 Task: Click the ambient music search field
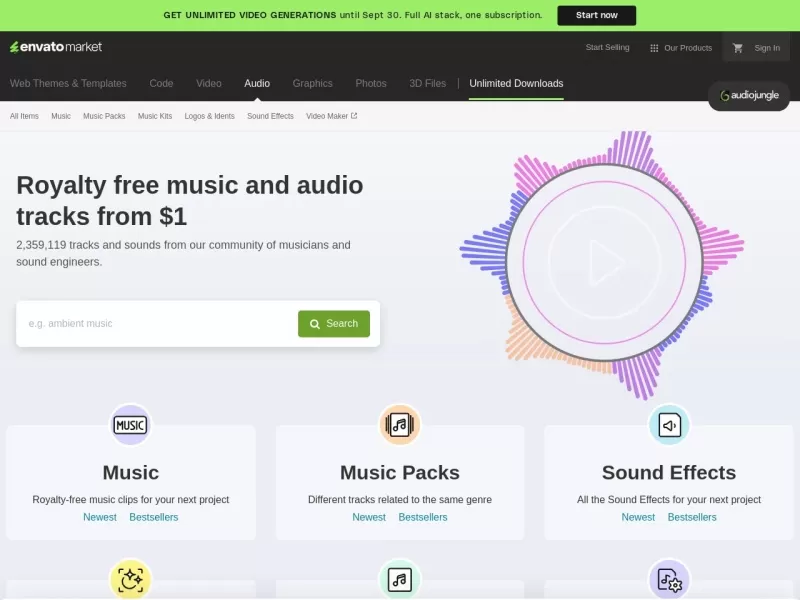point(150,323)
